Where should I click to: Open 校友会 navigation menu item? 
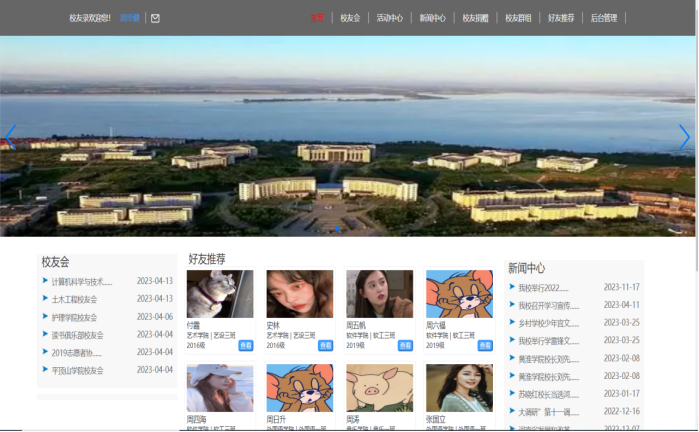[350, 18]
